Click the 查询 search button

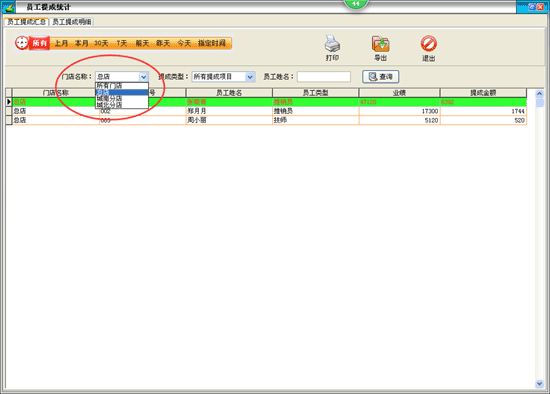(x=381, y=76)
